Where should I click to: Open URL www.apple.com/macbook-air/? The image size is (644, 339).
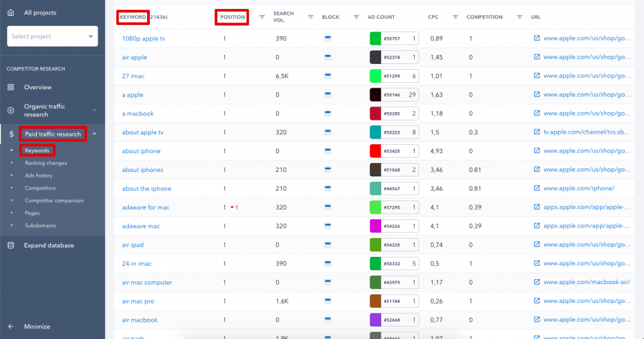pyautogui.click(x=587, y=282)
